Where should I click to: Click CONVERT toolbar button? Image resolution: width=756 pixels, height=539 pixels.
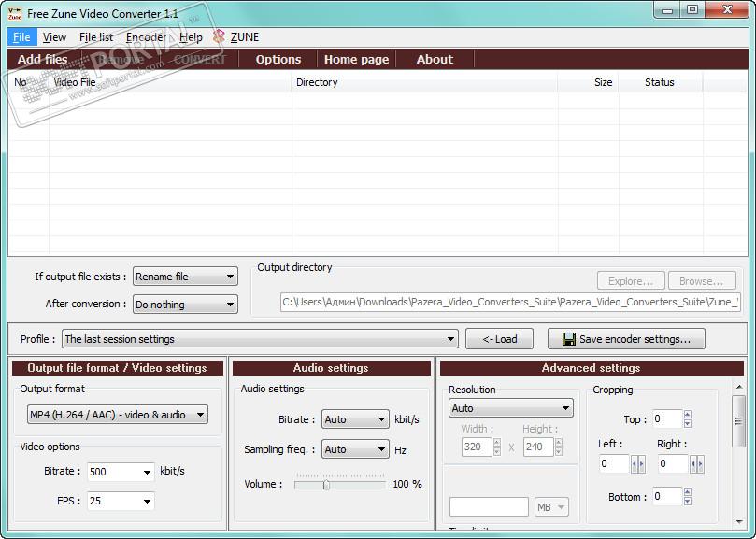[200, 59]
